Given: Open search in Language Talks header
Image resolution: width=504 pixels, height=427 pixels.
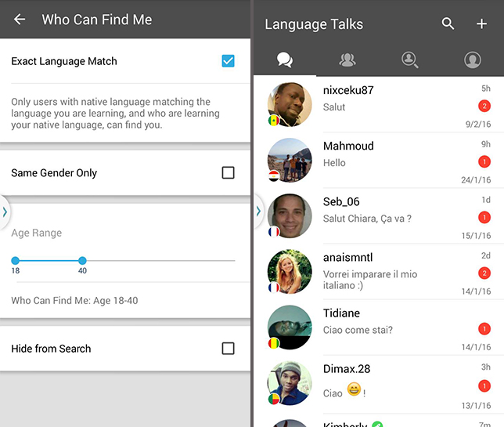Looking at the screenshot, I should click(448, 24).
